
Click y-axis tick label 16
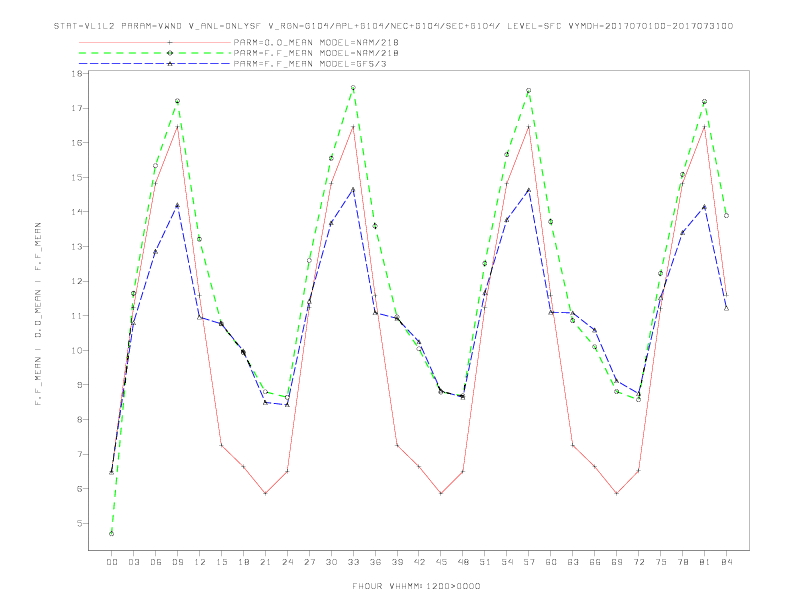(x=77, y=143)
